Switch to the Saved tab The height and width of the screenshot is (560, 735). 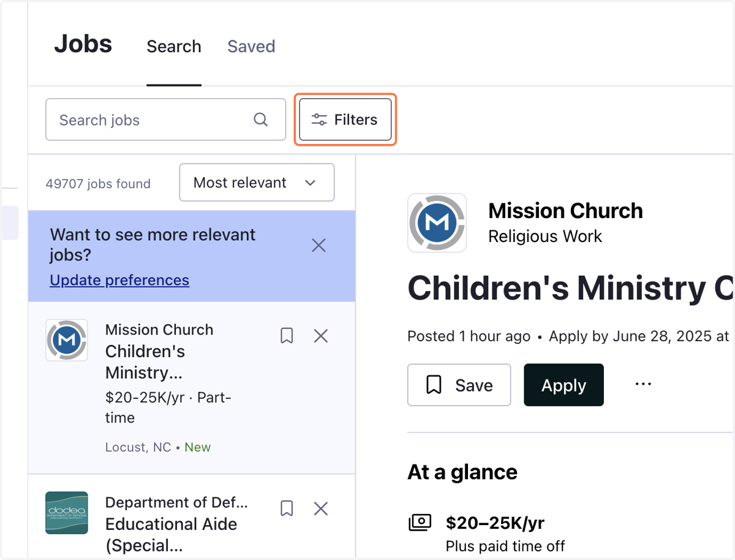(251, 47)
